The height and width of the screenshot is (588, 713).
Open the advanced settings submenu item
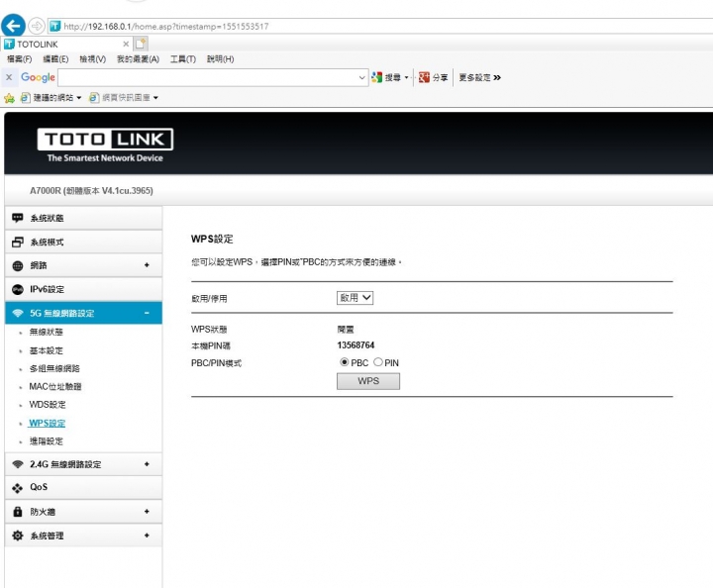pyautogui.click(x=46, y=441)
